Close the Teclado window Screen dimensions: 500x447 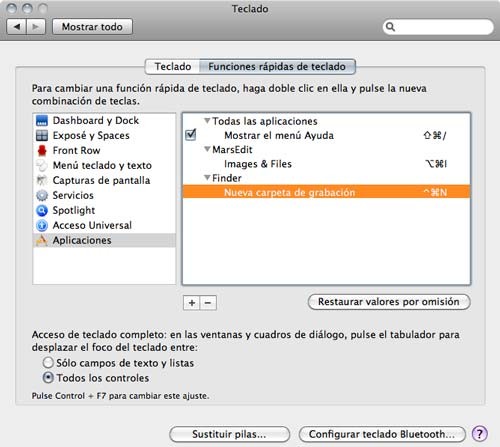pyautogui.click(x=11, y=9)
